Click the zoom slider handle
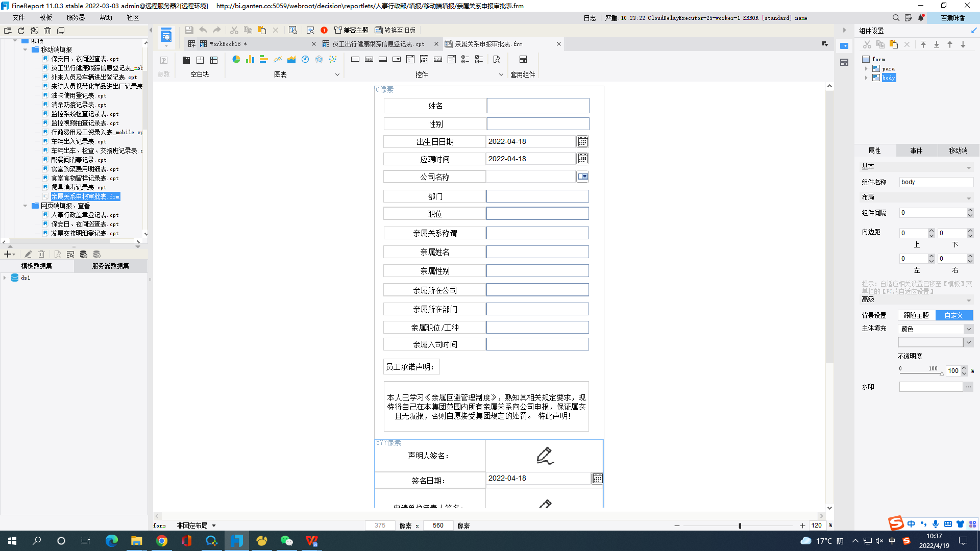 click(x=740, y=525)
